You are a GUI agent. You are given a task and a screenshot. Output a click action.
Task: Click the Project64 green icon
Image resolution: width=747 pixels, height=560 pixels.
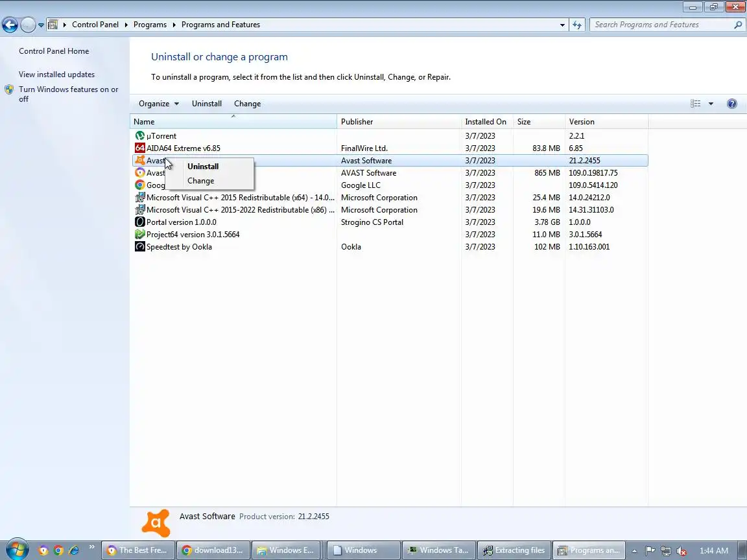click(x=139, y=235)
